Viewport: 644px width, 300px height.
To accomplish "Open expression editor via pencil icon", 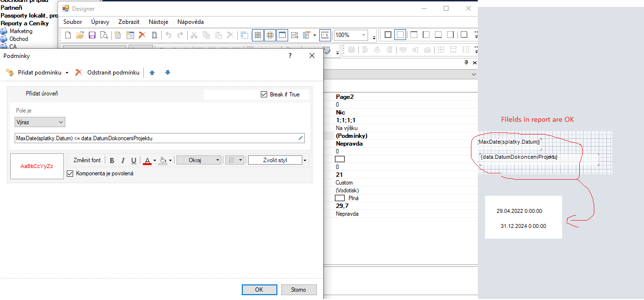I will pos(300,138).
